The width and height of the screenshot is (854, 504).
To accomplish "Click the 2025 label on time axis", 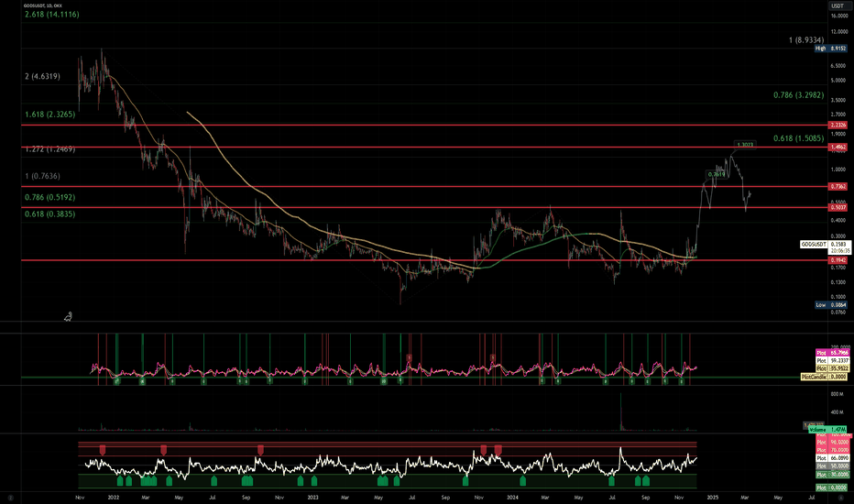I will [712, 497].
